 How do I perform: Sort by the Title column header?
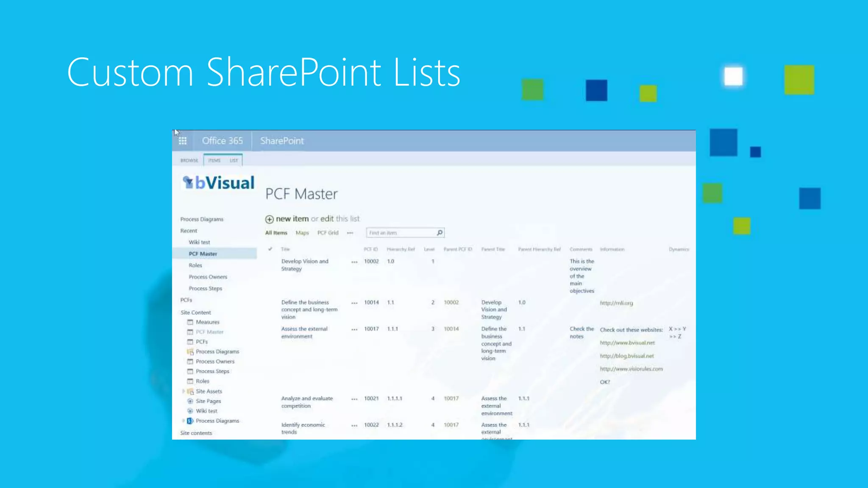[x=285, y=249]
